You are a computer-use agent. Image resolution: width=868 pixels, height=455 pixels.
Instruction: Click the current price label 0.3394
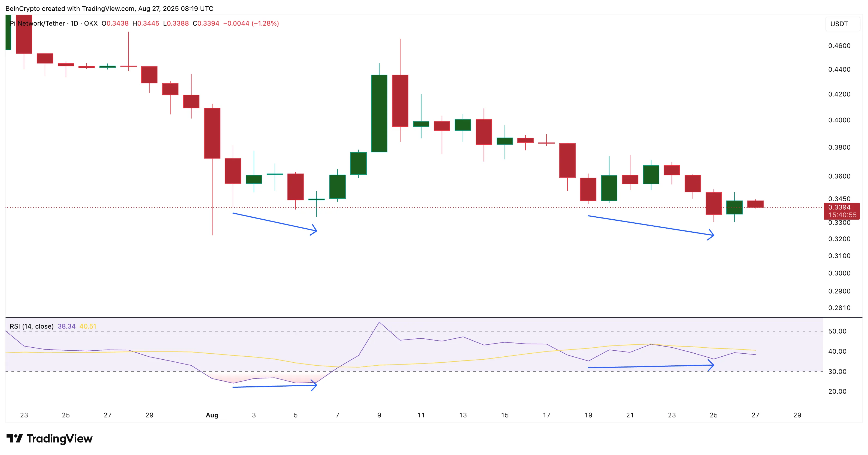click(x=839, y=207)
